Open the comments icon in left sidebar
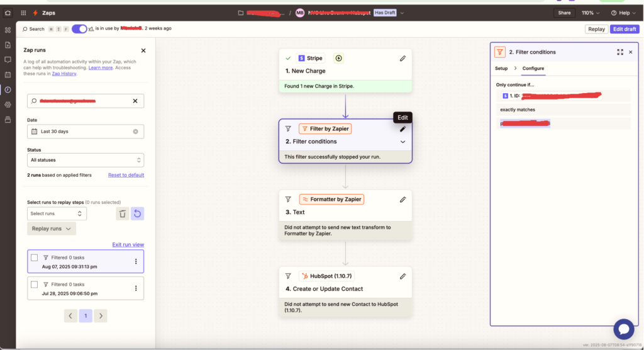Image resolution: width=644 pixels, height=350 pixels. pyautogui.click(x=8, y=60)
